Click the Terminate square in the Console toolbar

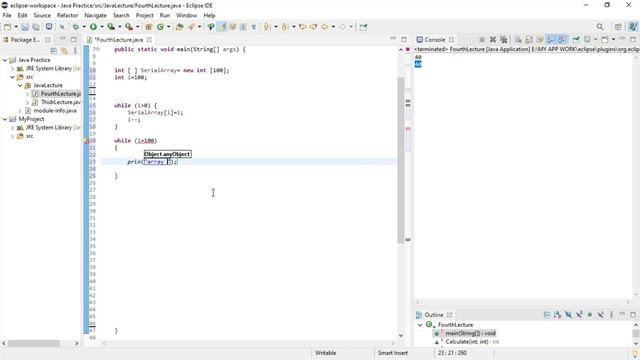point(482,40)
